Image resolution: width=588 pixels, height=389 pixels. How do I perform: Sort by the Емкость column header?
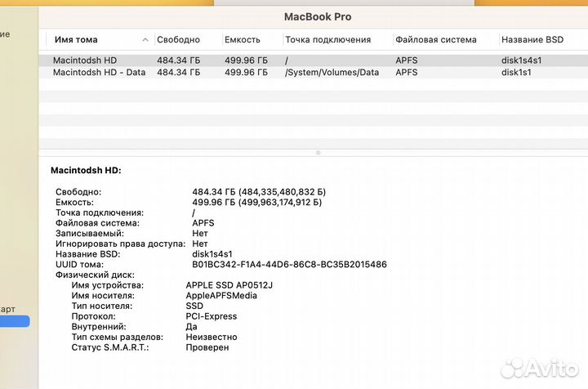click(x=243, y=39)
